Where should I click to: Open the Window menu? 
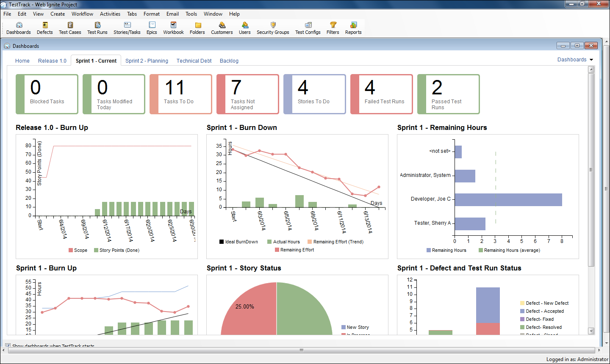click(213, 14)
